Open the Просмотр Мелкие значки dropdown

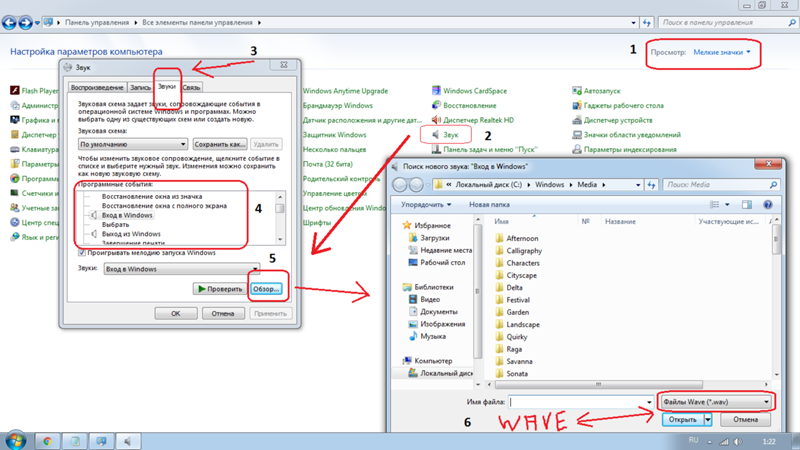point(722,52)
